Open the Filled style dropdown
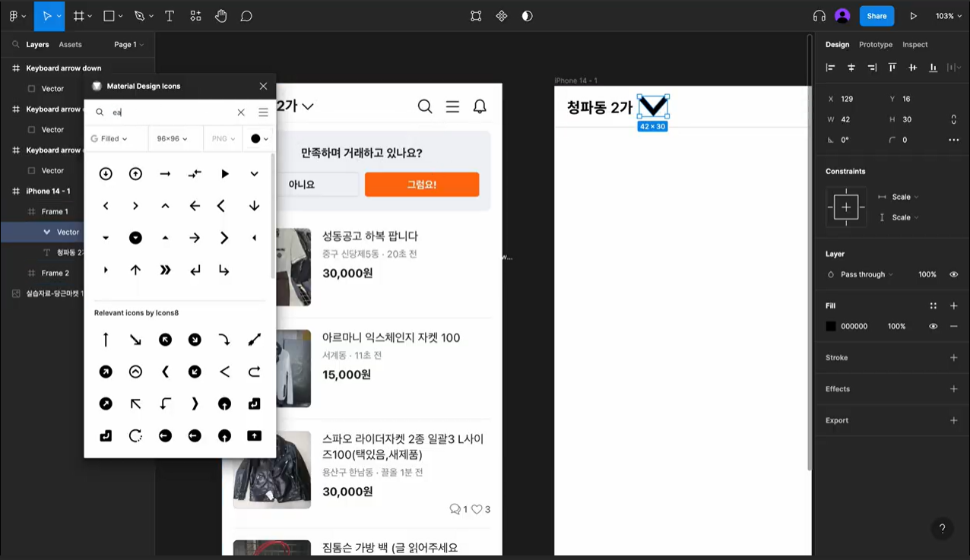The height and width of the screenshot is (560, 970). (109, 139)
